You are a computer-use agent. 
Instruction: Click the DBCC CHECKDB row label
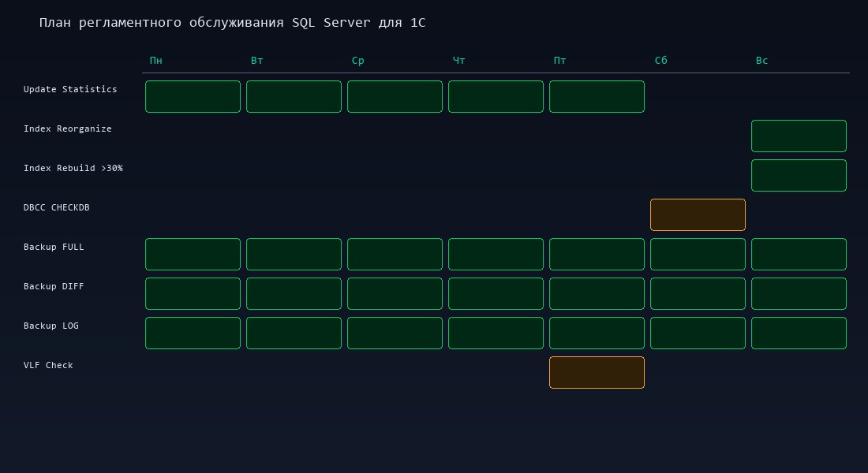56,207
